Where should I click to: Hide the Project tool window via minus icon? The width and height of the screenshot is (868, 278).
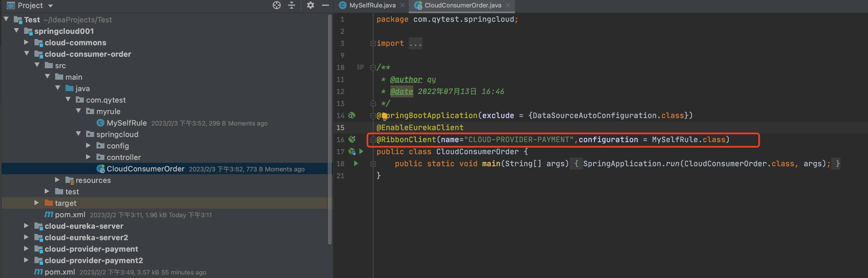point(325,5)
